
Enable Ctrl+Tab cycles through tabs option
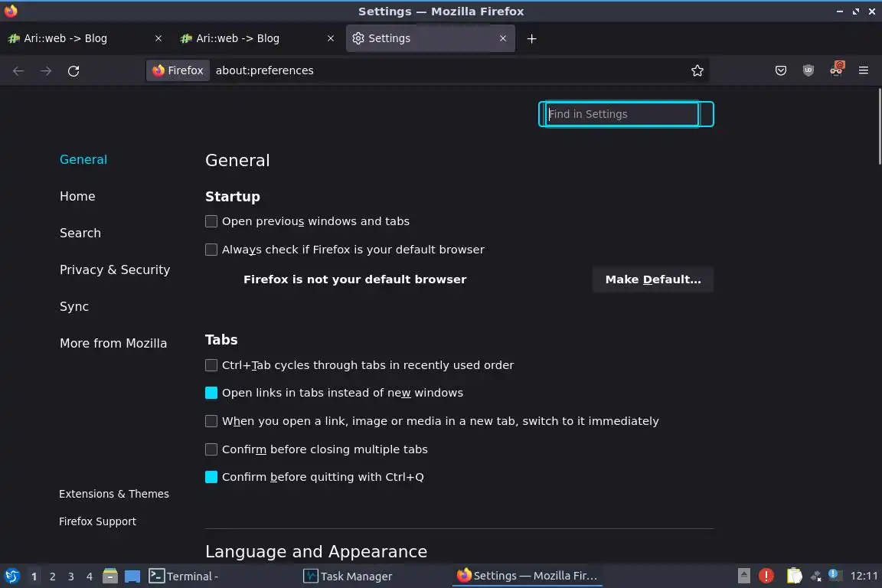click(211, 365)
